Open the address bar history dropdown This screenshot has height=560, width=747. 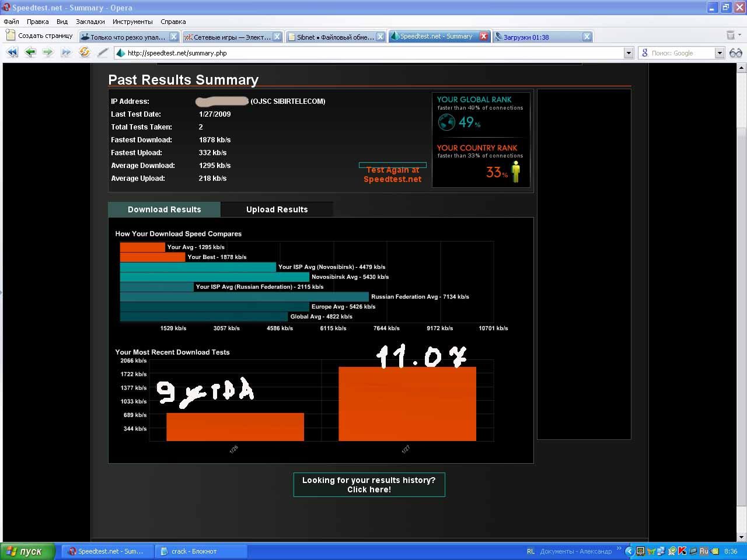pos(629,53)
